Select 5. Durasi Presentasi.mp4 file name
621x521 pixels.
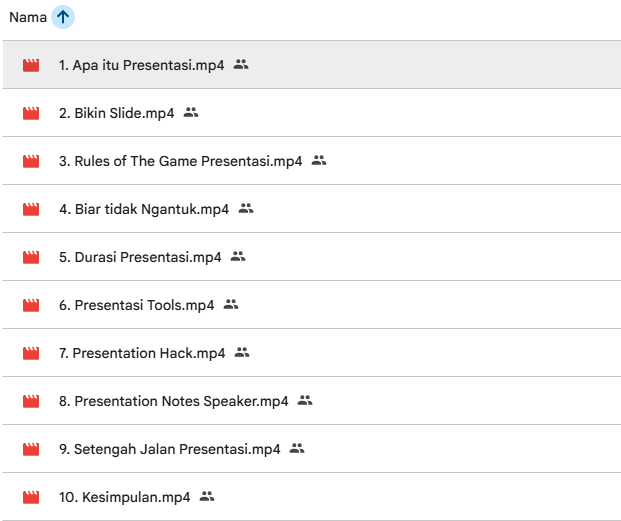(140, 257)
